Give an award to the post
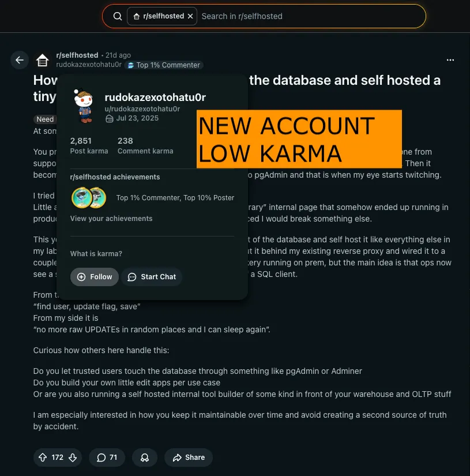The image size is (470, 476). (x=145, y=457)
